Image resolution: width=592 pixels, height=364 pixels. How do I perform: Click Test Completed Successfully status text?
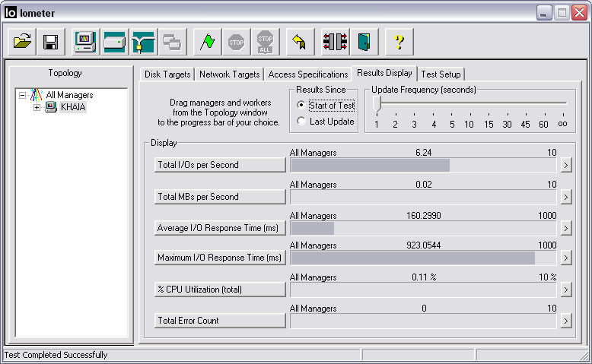coord(56,355)
